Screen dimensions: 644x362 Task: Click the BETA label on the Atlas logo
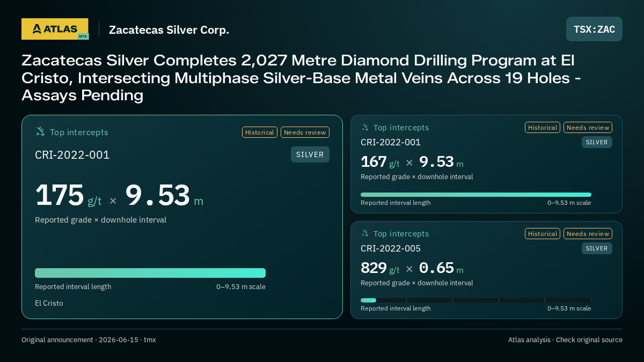(x=83, y=36)
